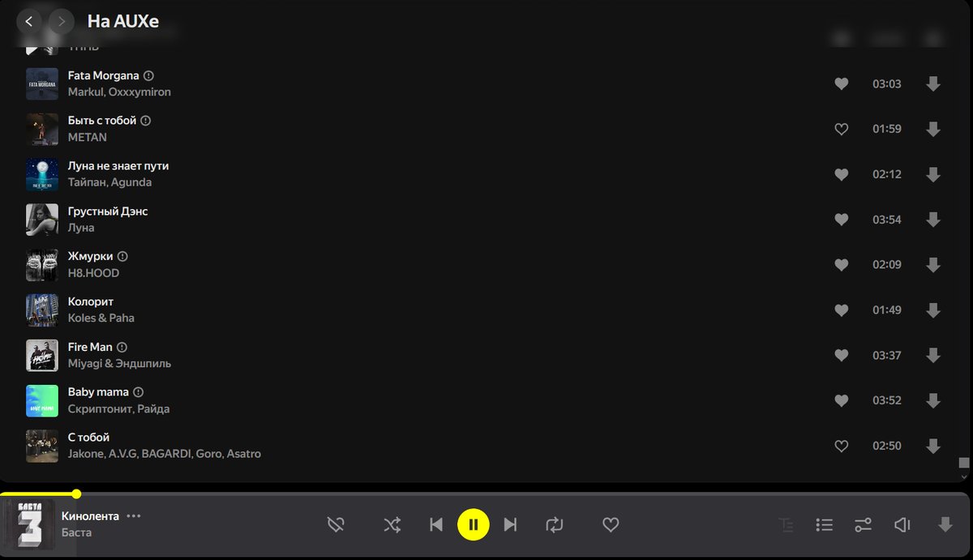The width and height of the screenshot is (973, 560).
Task: Toggle repeat mode in the player
Action: 555,525
